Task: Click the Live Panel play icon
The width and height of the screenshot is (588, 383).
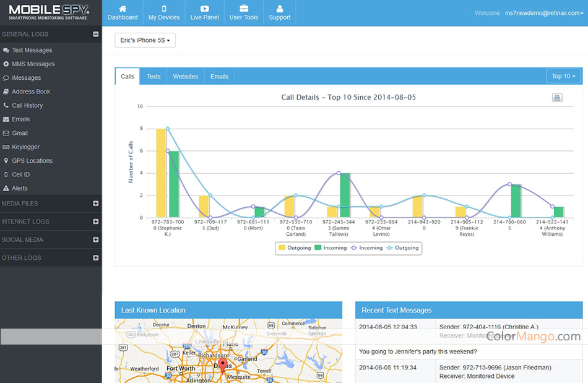Action: click(x=204, y=9)
